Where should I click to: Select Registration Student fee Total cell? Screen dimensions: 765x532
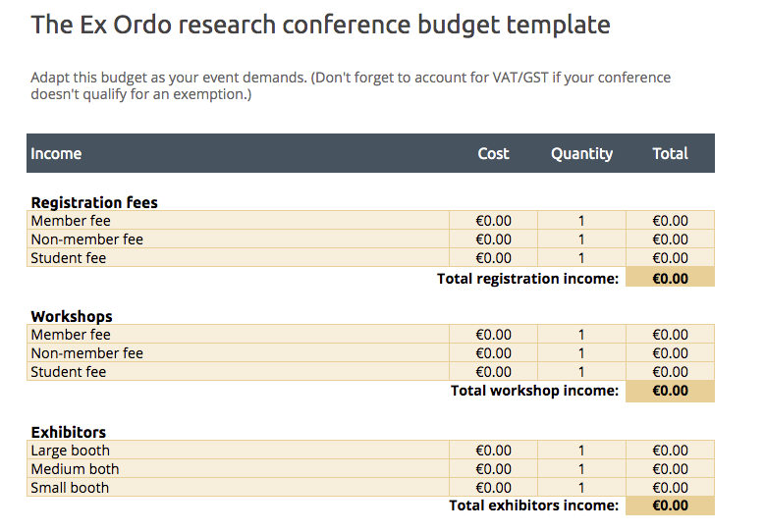(x=670, y=258)
